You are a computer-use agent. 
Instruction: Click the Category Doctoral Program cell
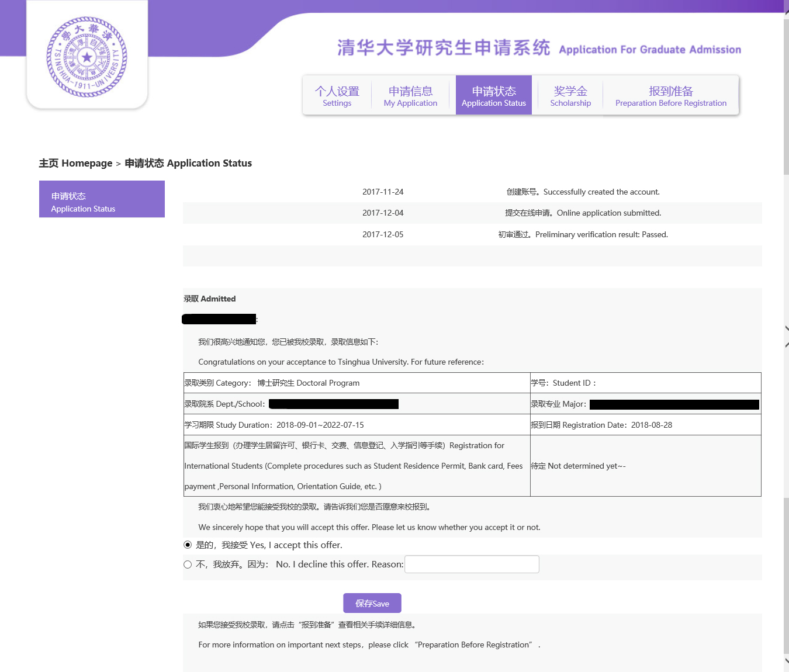click(x=357, y=383)
